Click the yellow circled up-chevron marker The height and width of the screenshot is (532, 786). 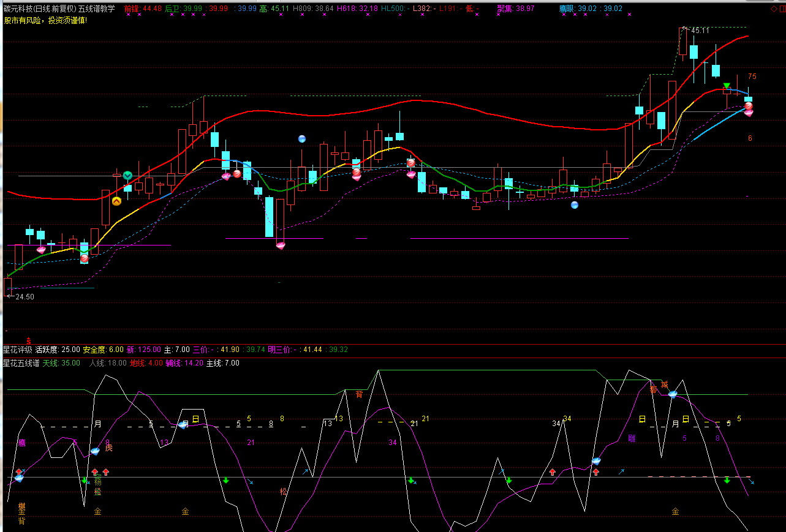point(116,200)
